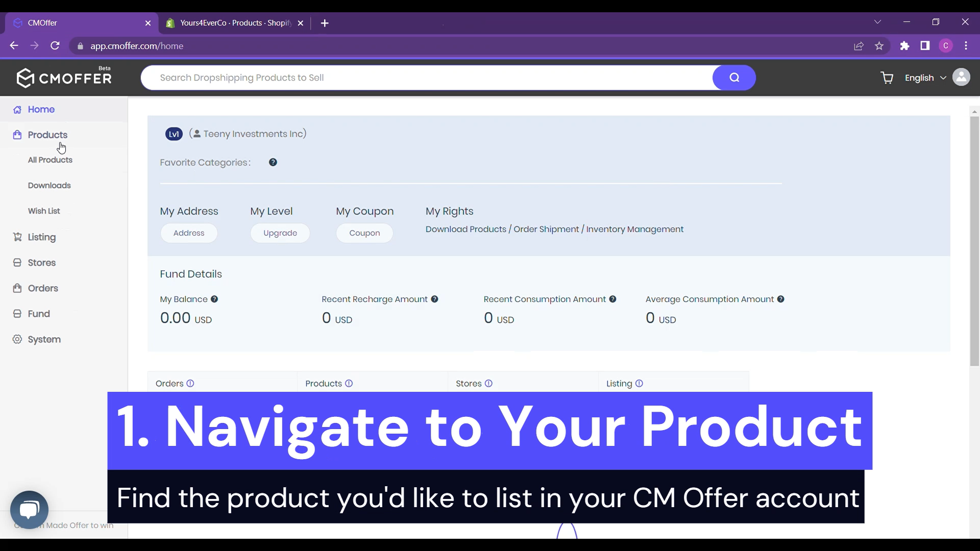Open the Products section icon
Screen dimensions: 980x551
pyautogui.click(x=17, y=135)
